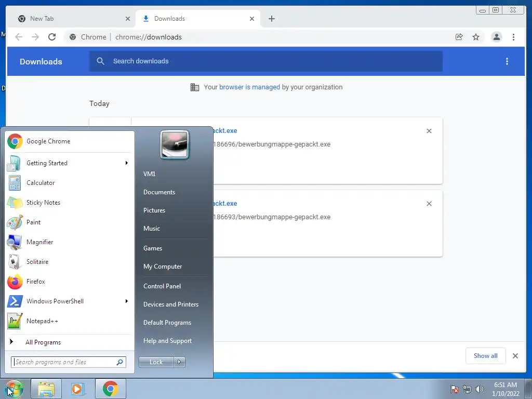Click browser back arrow
The width and height of the screenshot is (532, 399).
point(19,37)
